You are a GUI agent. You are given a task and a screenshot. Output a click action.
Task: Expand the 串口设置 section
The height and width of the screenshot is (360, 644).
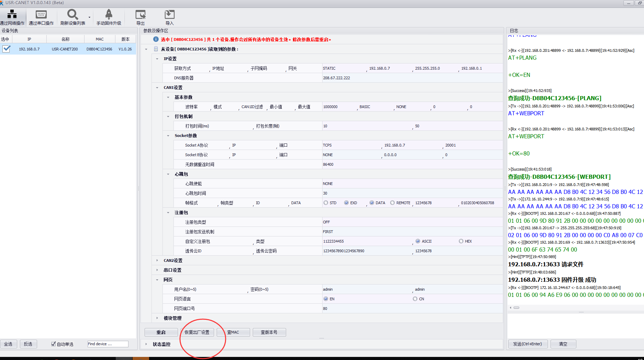157,270
